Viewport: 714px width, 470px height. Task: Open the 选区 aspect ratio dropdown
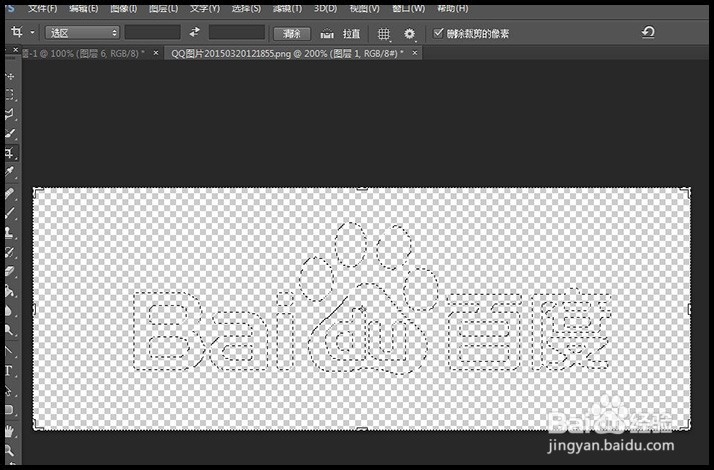tap(82, 33)
